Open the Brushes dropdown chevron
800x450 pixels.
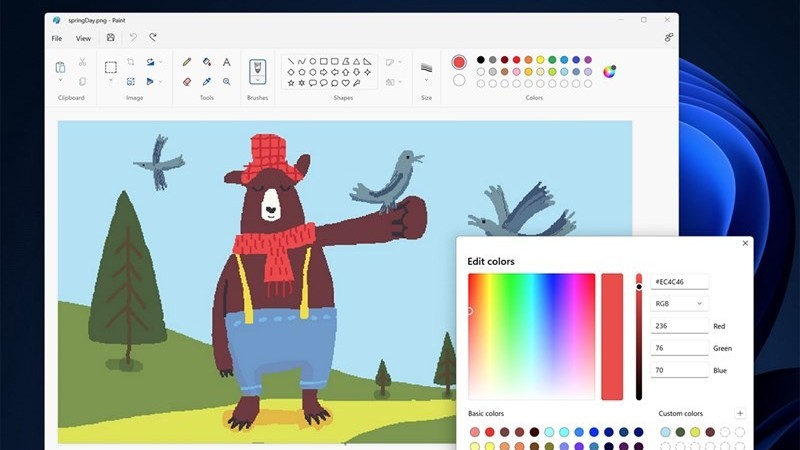coord(258,80)
